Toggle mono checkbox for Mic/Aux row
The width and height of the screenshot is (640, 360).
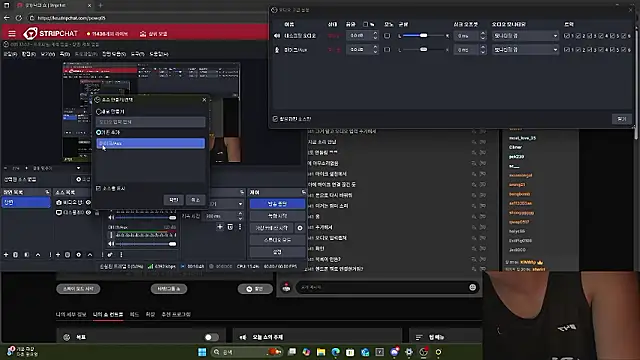[x=387, y=50]
